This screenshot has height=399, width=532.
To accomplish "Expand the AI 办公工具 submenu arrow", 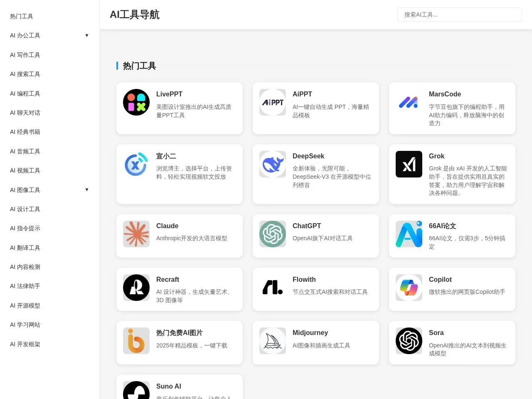I will coord(87,35).
